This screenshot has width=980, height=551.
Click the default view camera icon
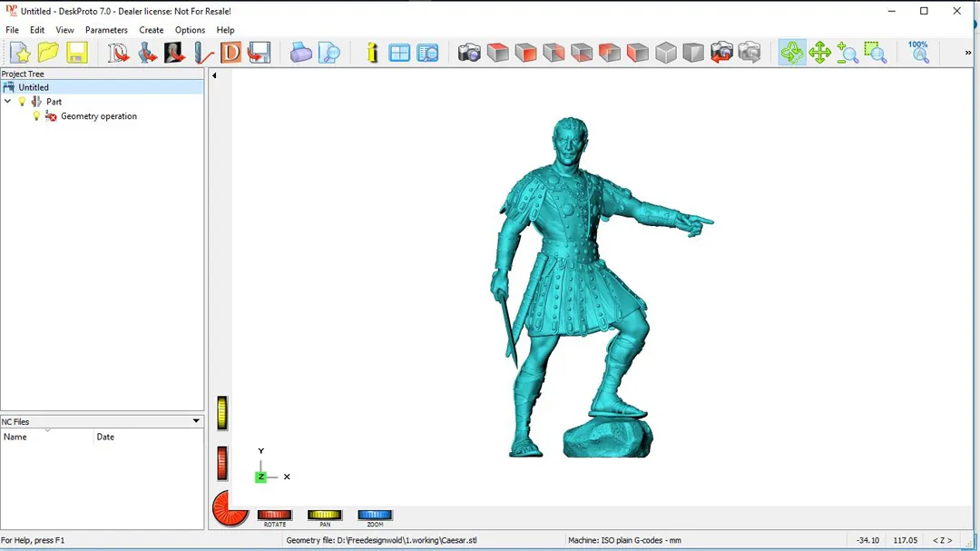coord(469,53)
